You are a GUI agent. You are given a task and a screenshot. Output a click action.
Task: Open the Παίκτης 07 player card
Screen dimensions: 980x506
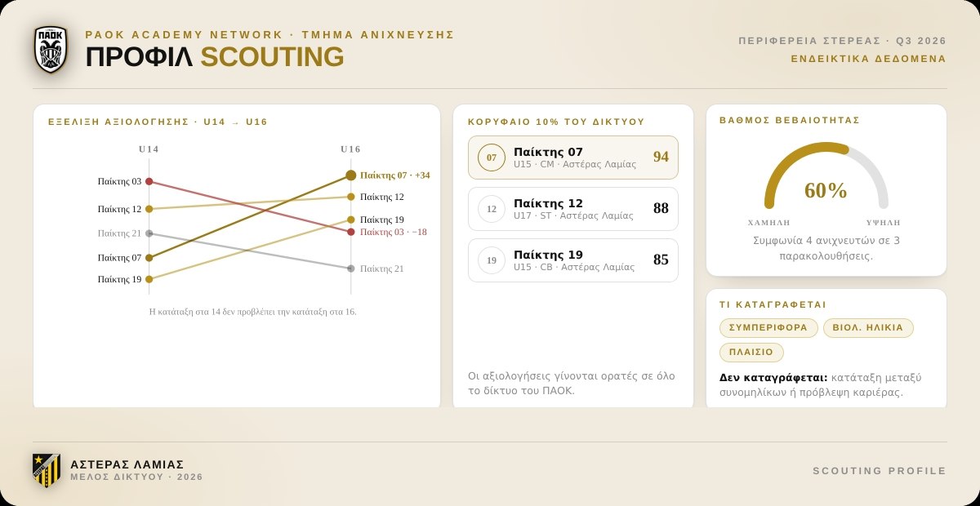[573, 158]
